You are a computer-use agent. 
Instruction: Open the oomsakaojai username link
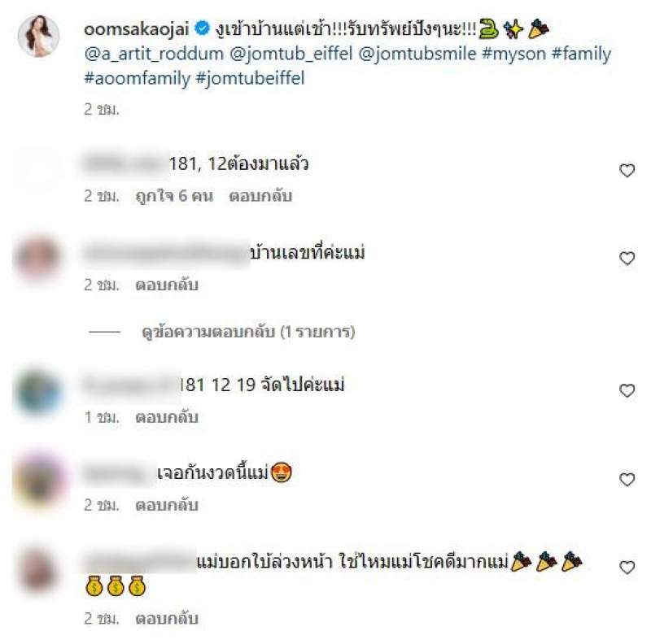(137, 29)
